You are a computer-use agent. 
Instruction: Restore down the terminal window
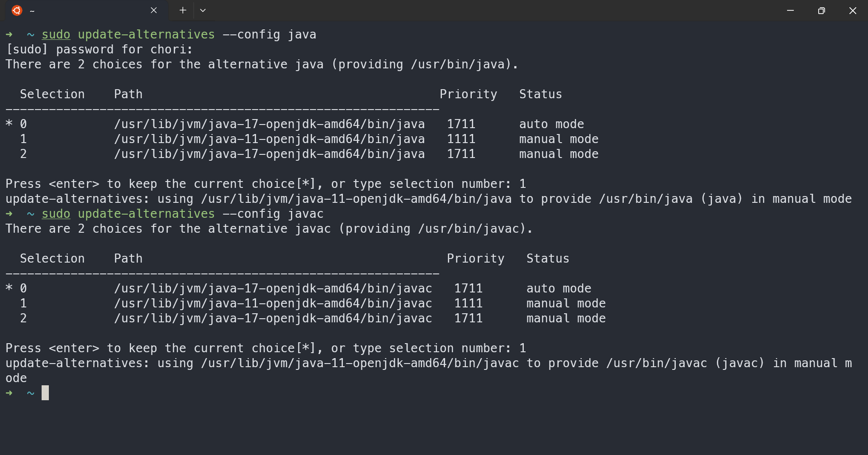pos(821,10)
